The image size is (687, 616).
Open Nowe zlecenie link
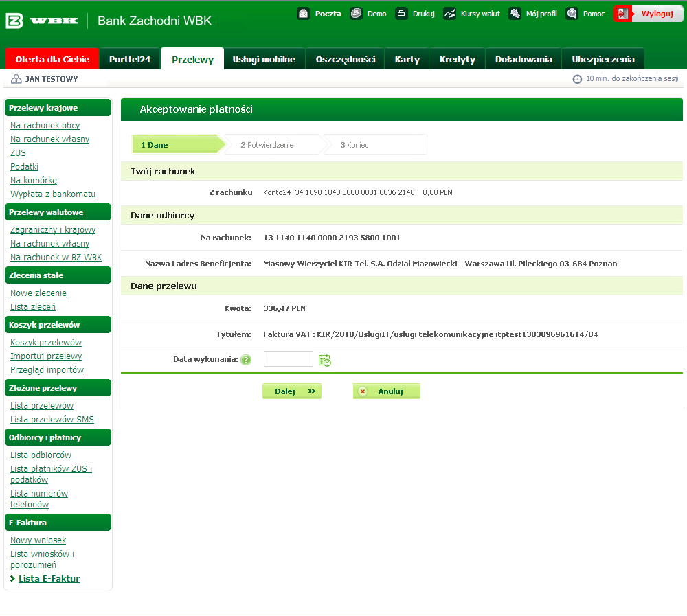(38, 293)
